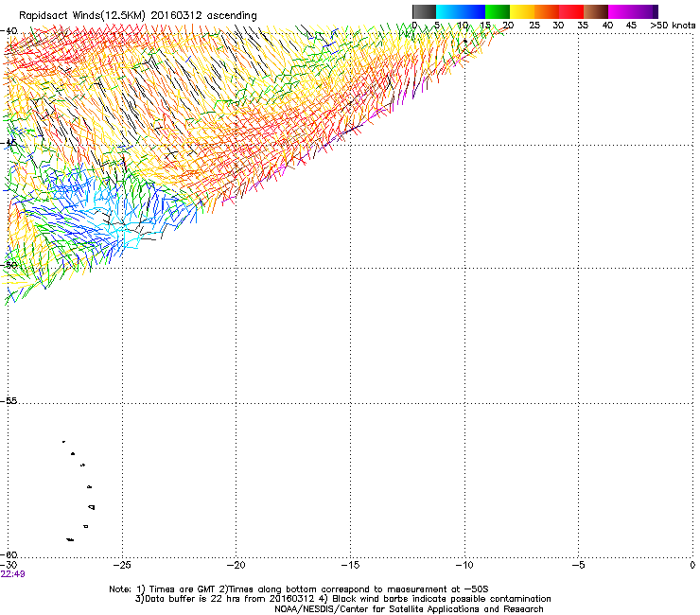Screen dimensions: 700x615
Task: Click the -60 latitude axis label
Action: (9, 554)
